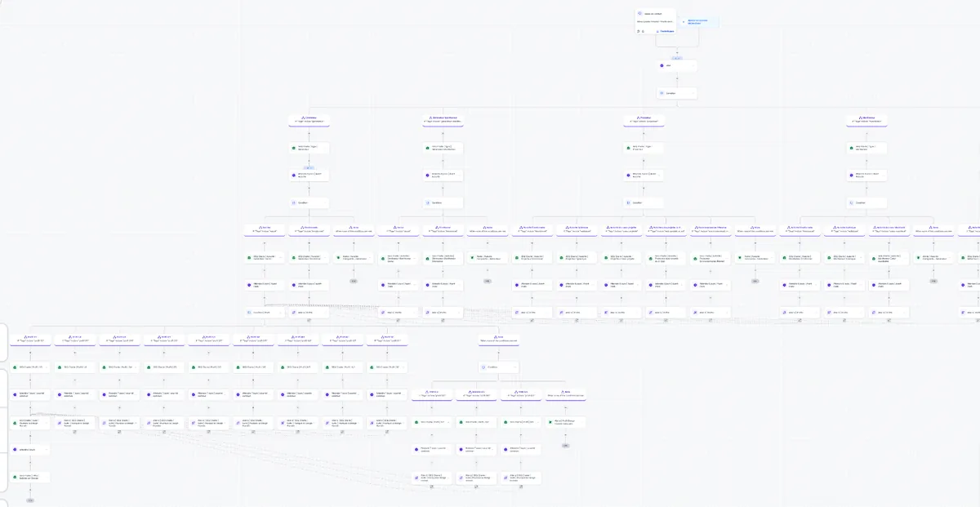The height and width of the screenshot is (507, 980).
Task: Click the End pill under the third main branch's None path
Action: point(755,281)
